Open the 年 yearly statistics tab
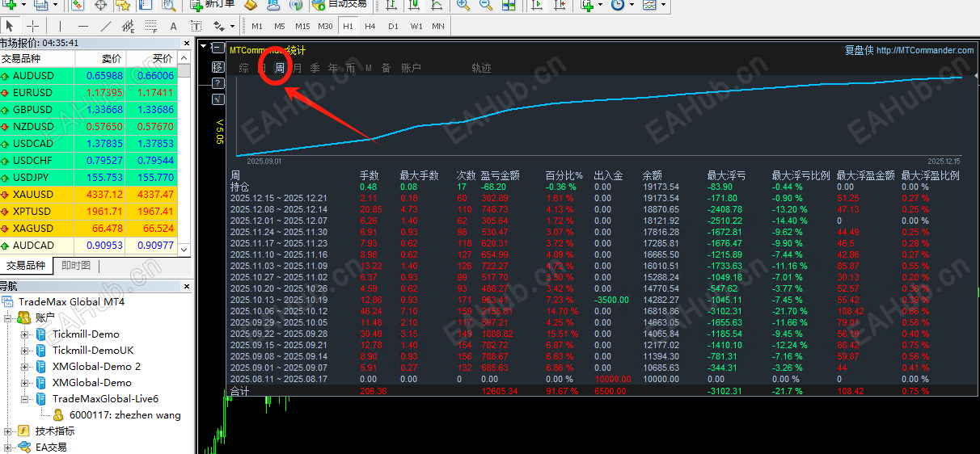Image resolution: width=980 pixels, height=454 pixels. pos(333,68)
